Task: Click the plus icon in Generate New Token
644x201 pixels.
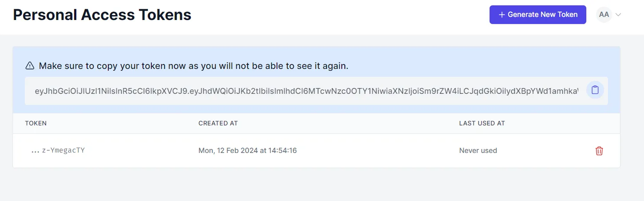Action: click(x=502, y=15)
